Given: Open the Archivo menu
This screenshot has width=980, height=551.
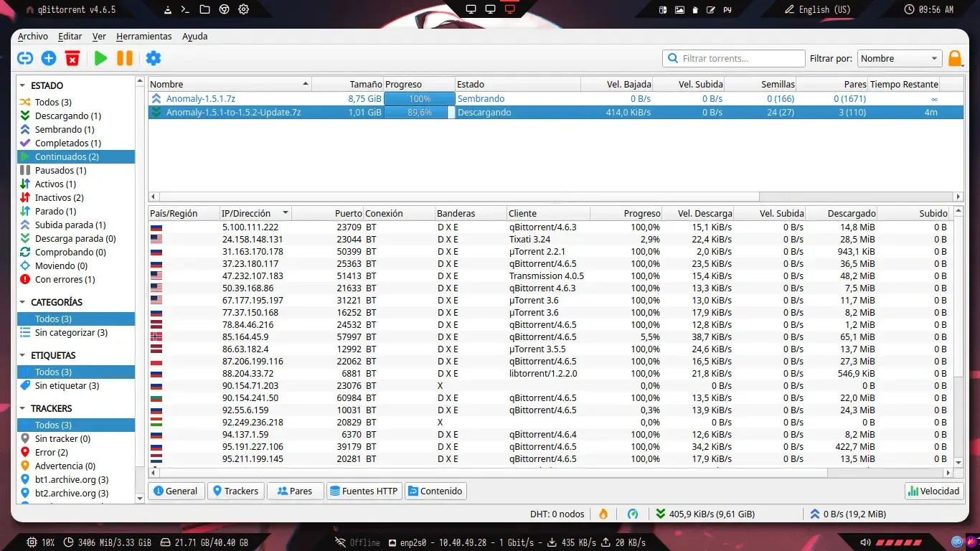Looking at the screenshot, I should click(33, 37).
